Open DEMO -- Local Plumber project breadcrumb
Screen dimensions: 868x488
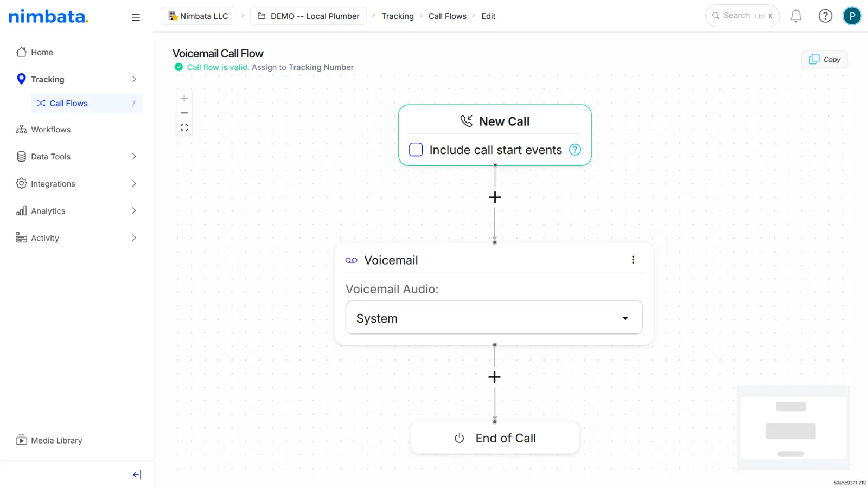(308, 16)
